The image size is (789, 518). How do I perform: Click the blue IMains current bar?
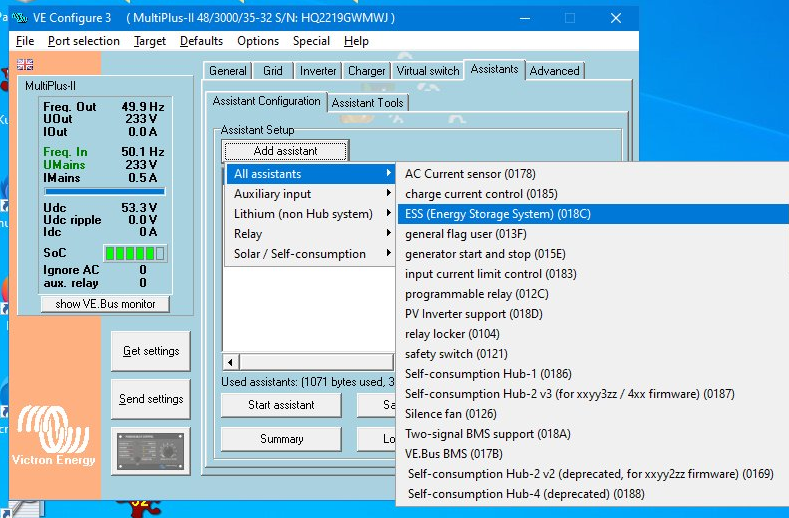pyautogui.click(x=105, y=190)
